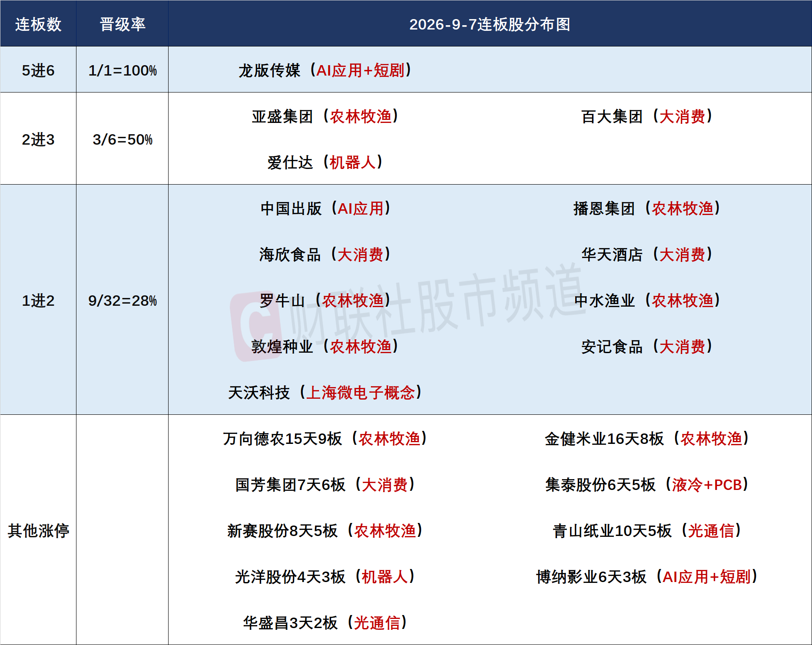The width and height of the screenshot is (812, 645).
Task: Click 海欣食品 (大消费) entry
Action: (325, 254)
